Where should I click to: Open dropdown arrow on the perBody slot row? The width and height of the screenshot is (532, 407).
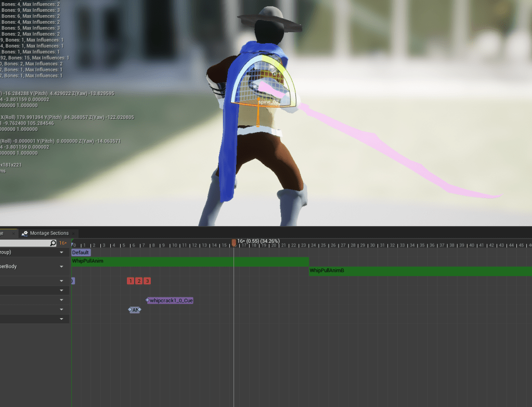point(62,267)
